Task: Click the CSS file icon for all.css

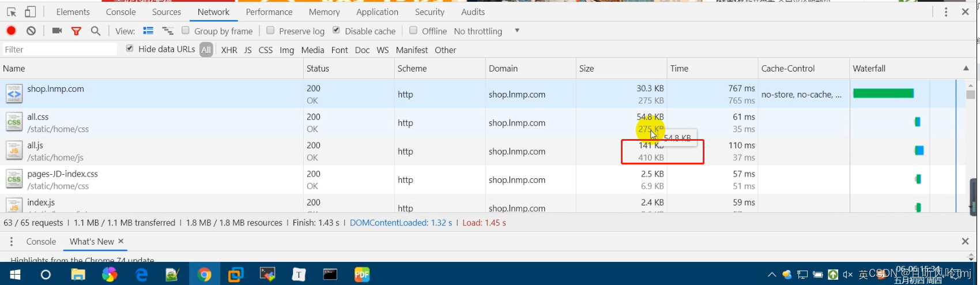Action: click(x=14, y=122)
